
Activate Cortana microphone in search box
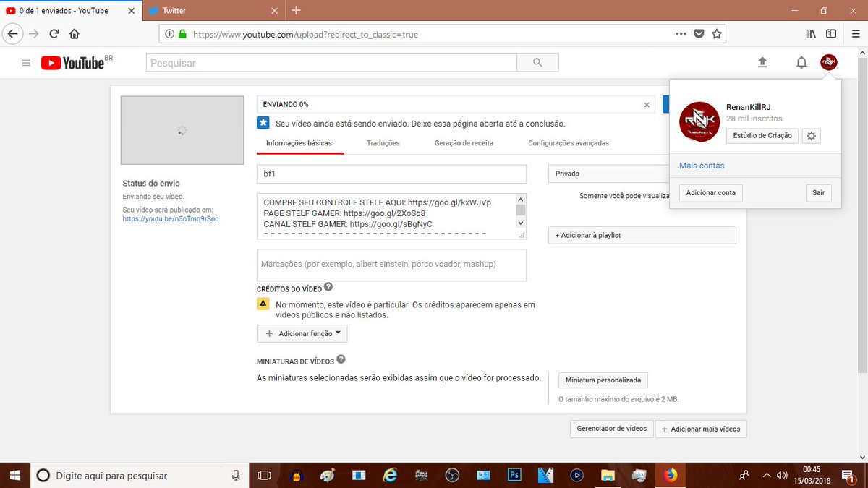(236, 475)
